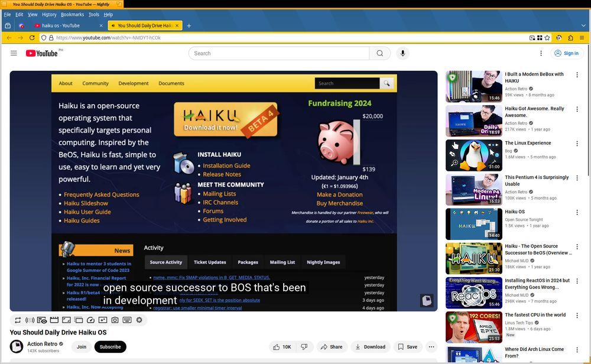Screen dimensions: 591x364
Task: Click the Join button
Action: (x=82, y=347)
